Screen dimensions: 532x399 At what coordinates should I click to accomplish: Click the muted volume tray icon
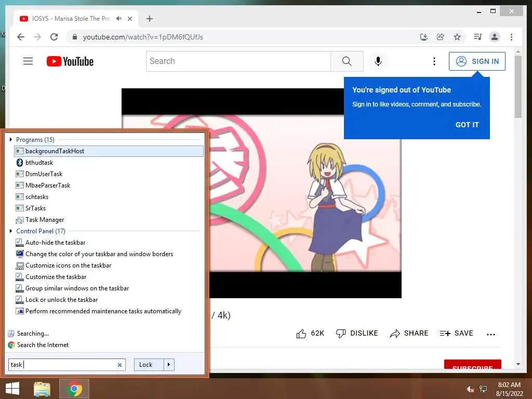470,389
